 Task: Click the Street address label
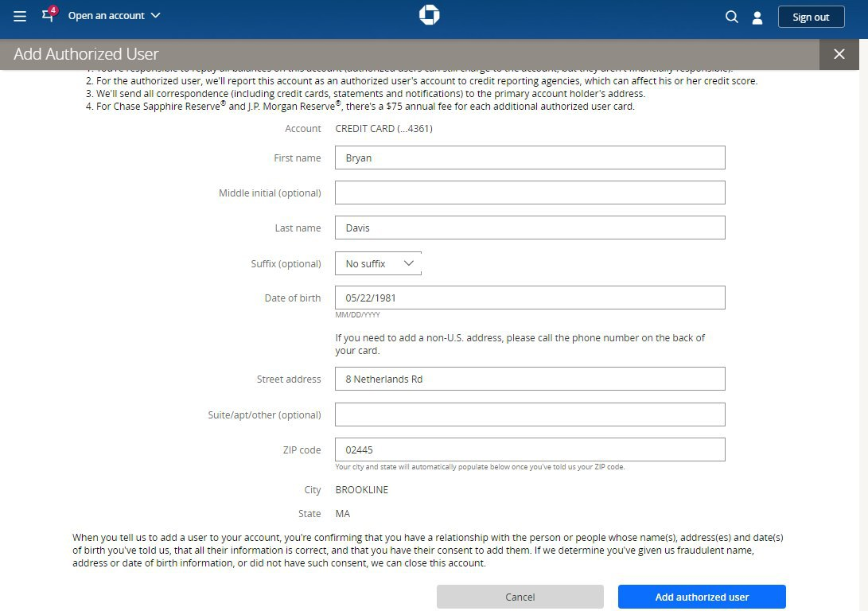coord(289,379)
